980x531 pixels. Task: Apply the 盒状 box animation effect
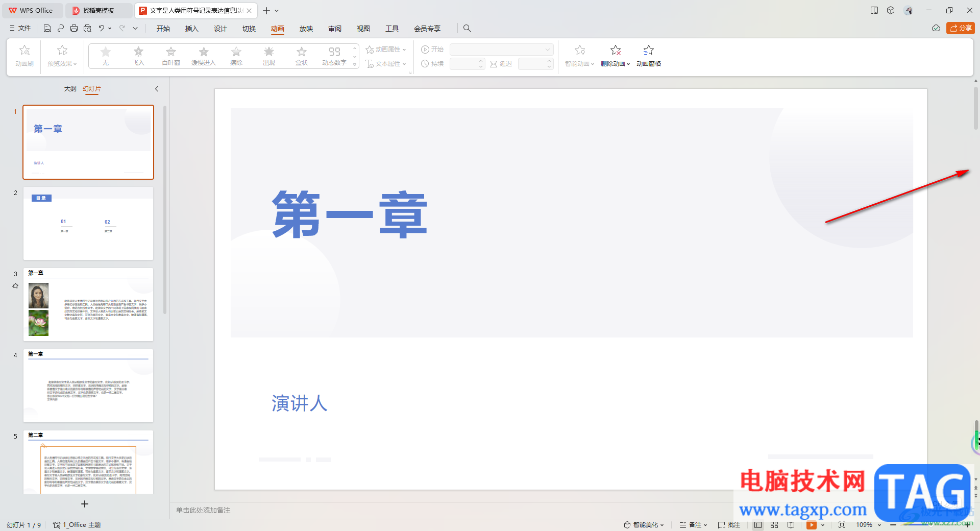point(302,56)
